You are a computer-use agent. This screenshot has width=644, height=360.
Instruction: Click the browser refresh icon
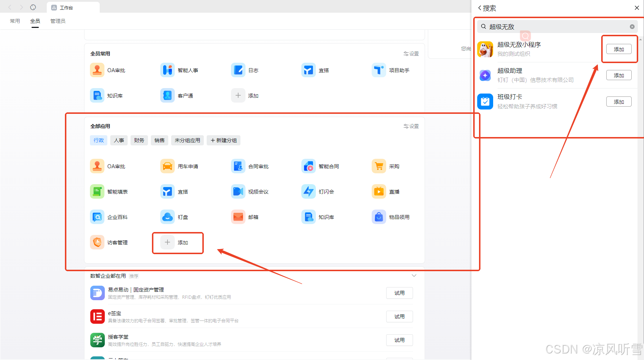point(33,7)
